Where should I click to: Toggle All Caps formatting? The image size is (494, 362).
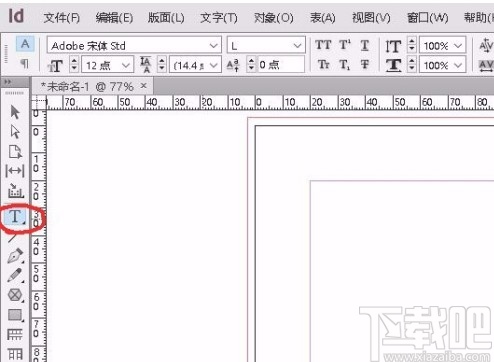(x=323, y=45)
